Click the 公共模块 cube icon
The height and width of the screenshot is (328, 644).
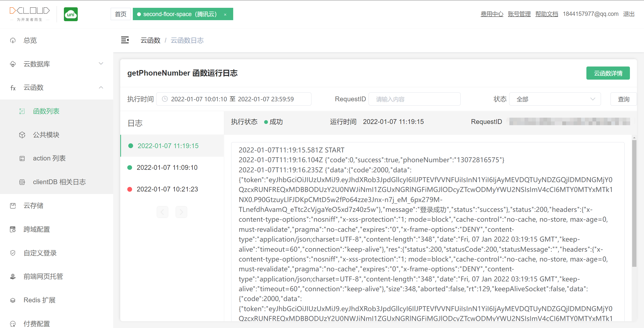click(22, 135)
